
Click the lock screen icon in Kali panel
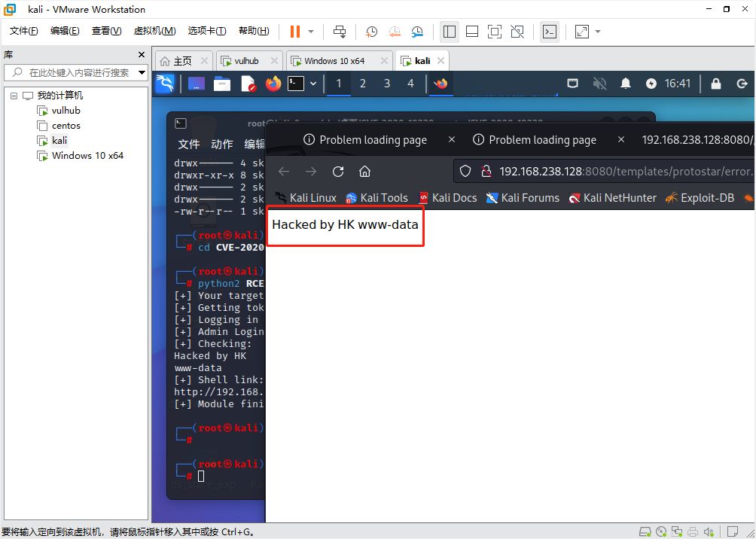pos(716,84)
